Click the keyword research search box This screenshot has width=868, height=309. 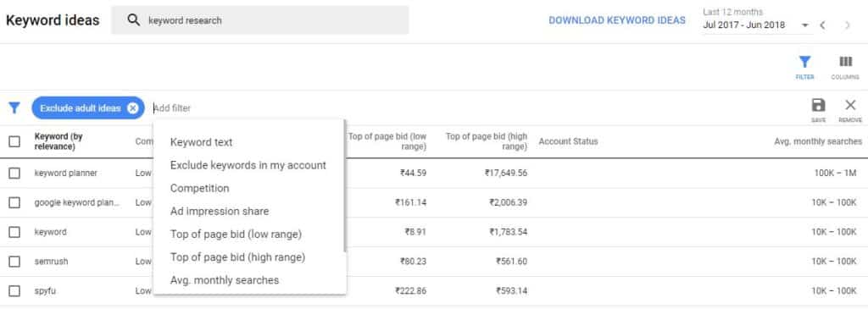click(260, 20)
